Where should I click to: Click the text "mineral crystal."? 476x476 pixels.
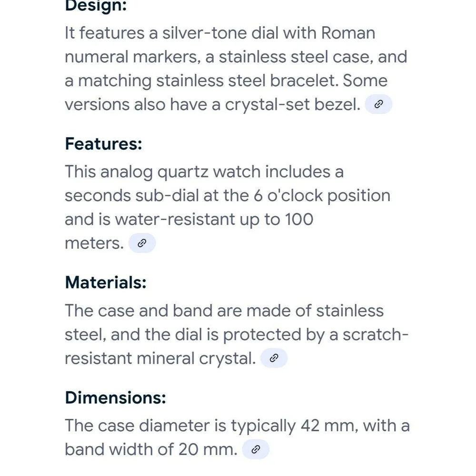[196, 358]
